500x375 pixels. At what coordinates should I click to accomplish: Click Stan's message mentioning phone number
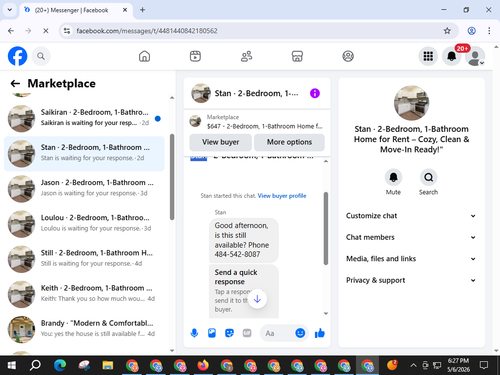click(x=244, y=240)
